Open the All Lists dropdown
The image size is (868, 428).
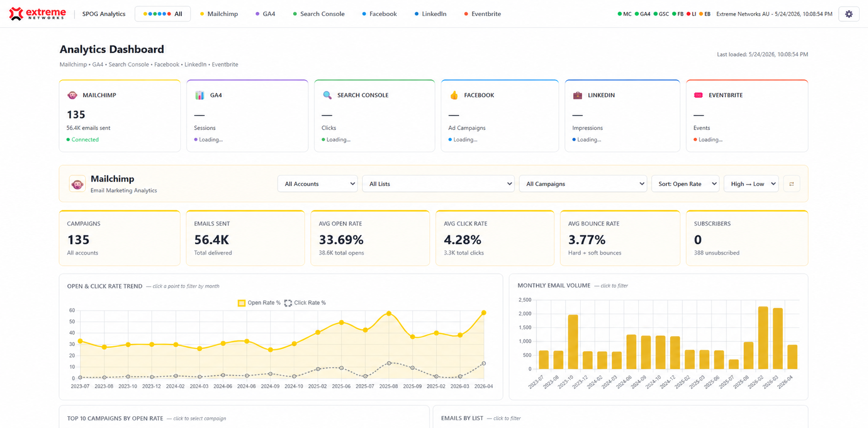[438, 184]
